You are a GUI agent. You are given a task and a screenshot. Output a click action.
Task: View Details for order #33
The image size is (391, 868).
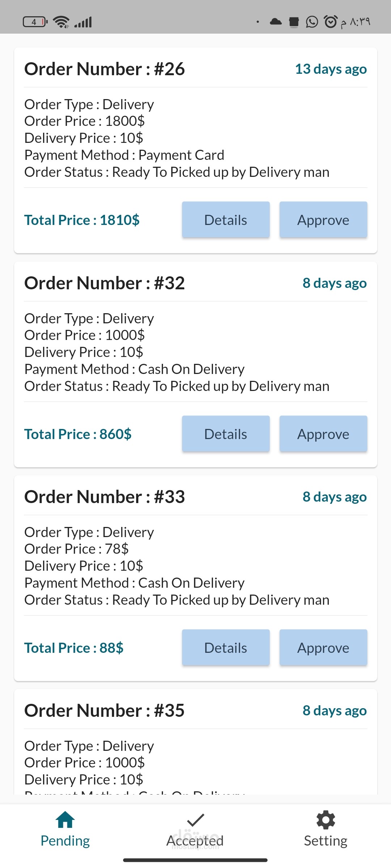click(x=226, y=648)
